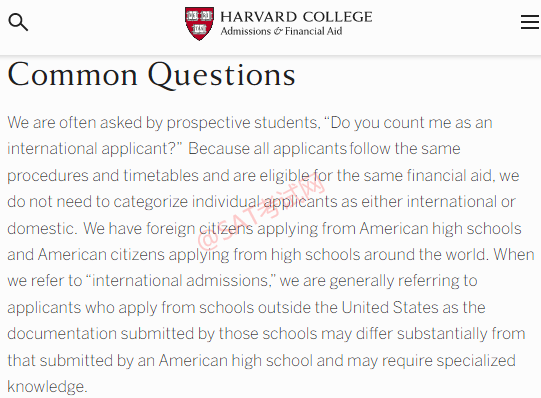
Task: Select the Admissions & Financial Aid subtitle
Action: pos(281,31)
